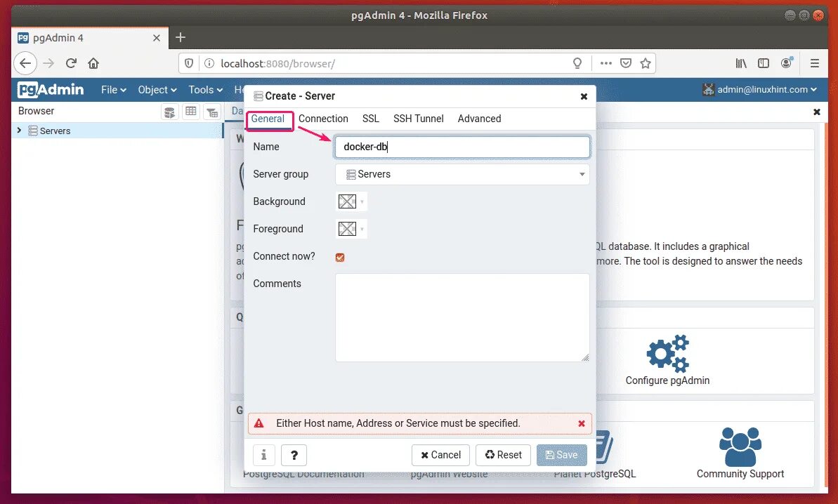Click the reader lightbulb icon in URL bar

click(577, 64)
